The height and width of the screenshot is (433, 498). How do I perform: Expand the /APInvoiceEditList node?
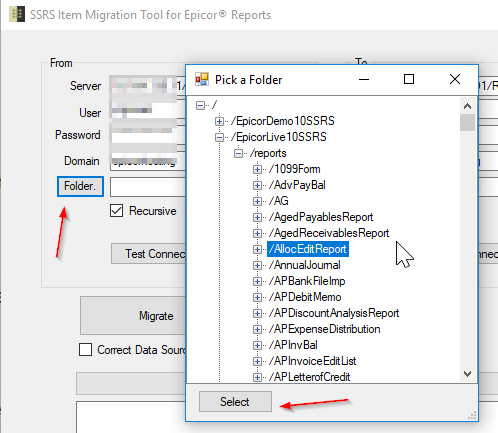tap(257, 361)
